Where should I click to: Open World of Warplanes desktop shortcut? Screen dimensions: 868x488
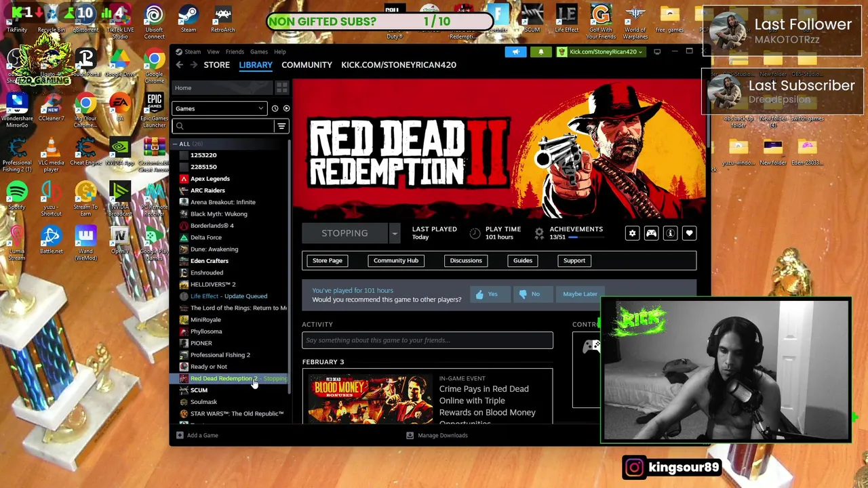[x=635, y=22]
